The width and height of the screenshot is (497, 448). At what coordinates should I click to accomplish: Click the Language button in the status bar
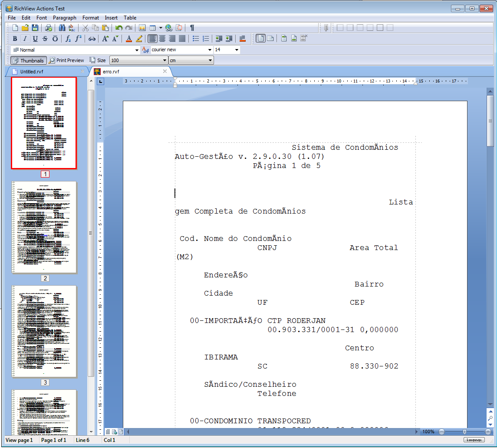474,440
